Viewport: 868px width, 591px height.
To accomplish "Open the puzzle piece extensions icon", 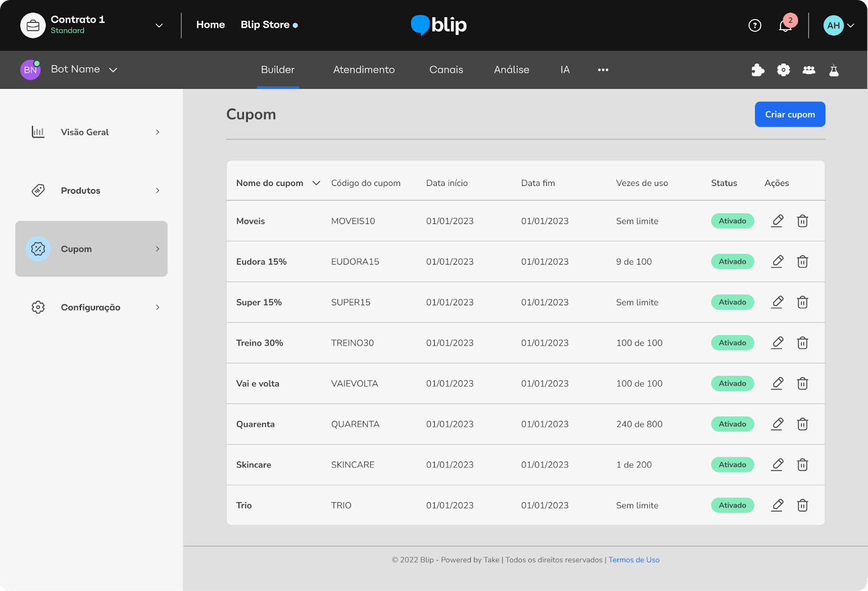I will coord(758,70).
